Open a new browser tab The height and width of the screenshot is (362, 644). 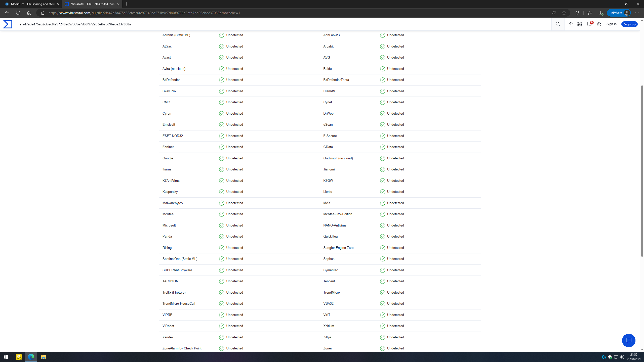127,4
